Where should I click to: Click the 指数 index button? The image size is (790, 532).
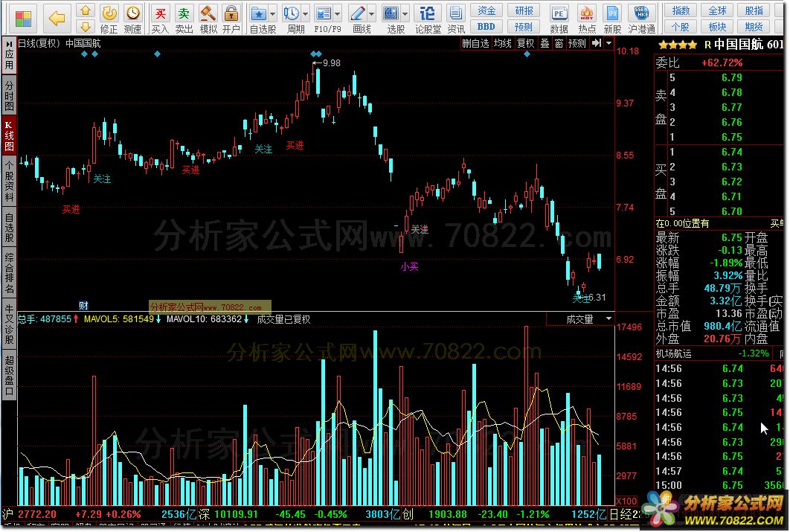[681, 10]
